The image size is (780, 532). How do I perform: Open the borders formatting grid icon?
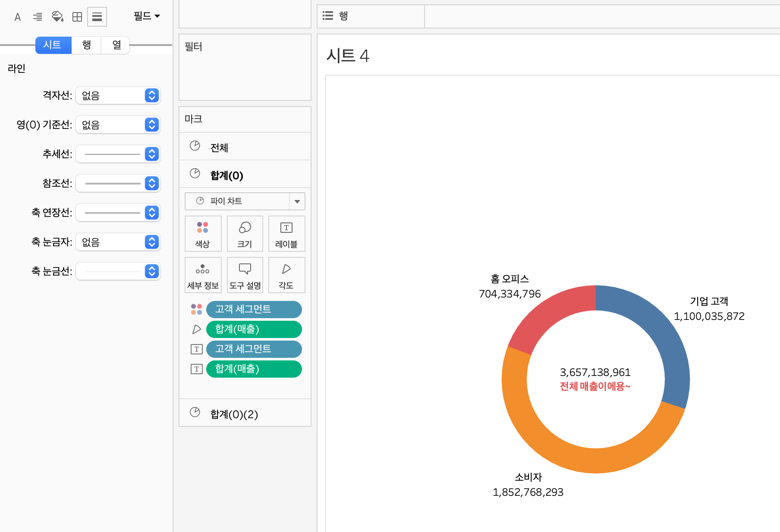point(77,17)
